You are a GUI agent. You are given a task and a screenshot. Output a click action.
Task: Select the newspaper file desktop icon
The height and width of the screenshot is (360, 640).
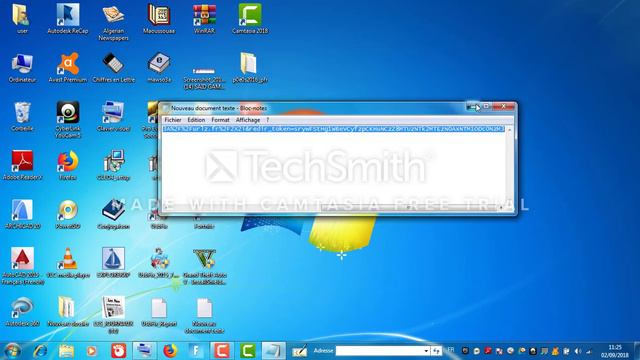point(113,315)
